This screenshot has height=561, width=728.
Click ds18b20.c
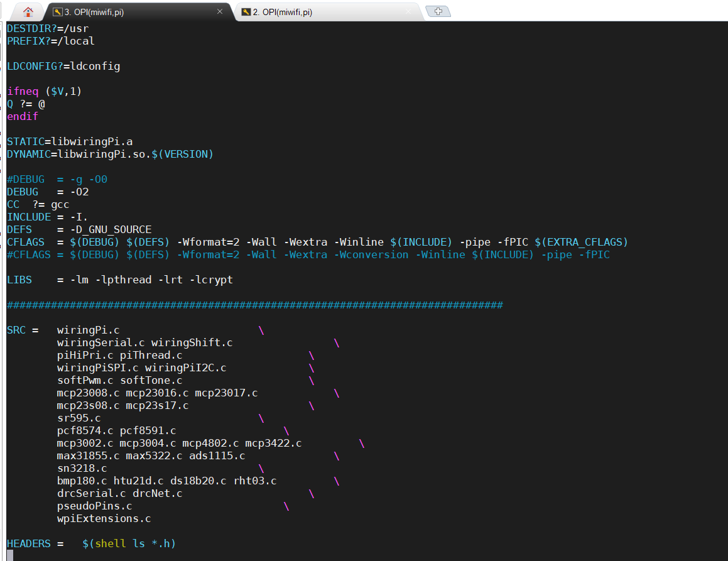198,480
